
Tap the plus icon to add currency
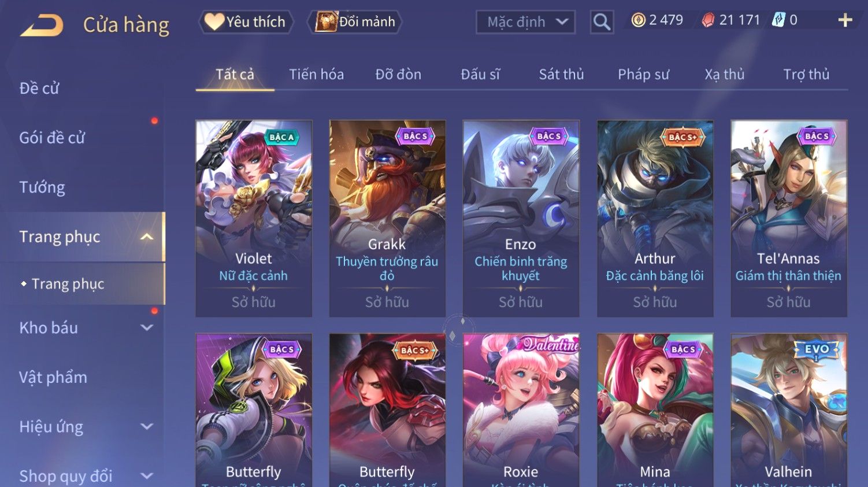coord(845,20)
